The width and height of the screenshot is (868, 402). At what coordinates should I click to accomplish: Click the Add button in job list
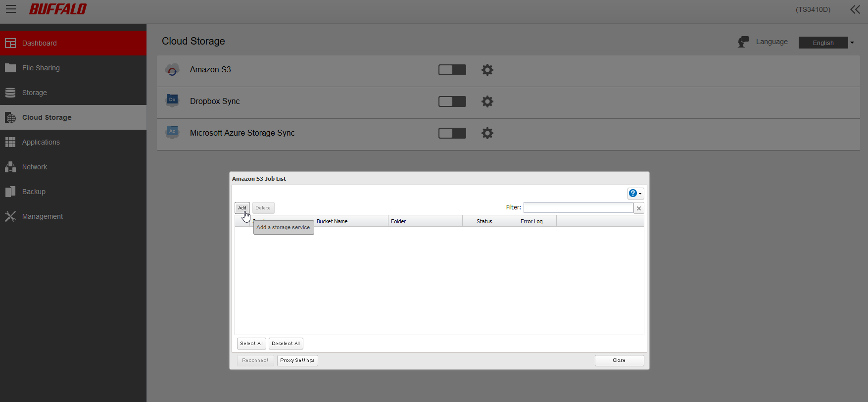click(x=242, y=208)
